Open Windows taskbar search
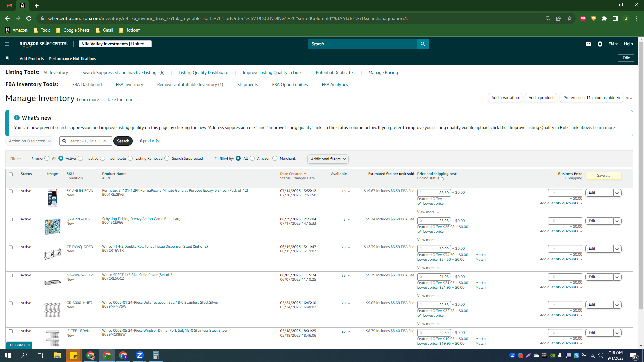This screenshot has width=644, height=362. click(x=24, y=355)
